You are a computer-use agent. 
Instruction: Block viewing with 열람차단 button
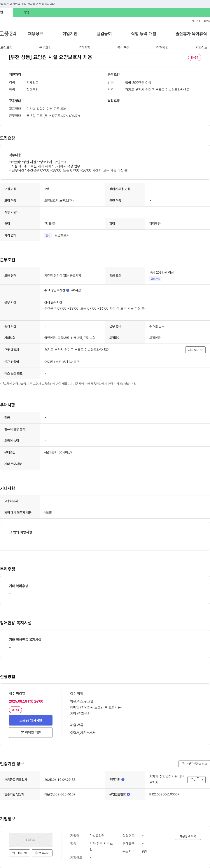[x=42, y=853]
